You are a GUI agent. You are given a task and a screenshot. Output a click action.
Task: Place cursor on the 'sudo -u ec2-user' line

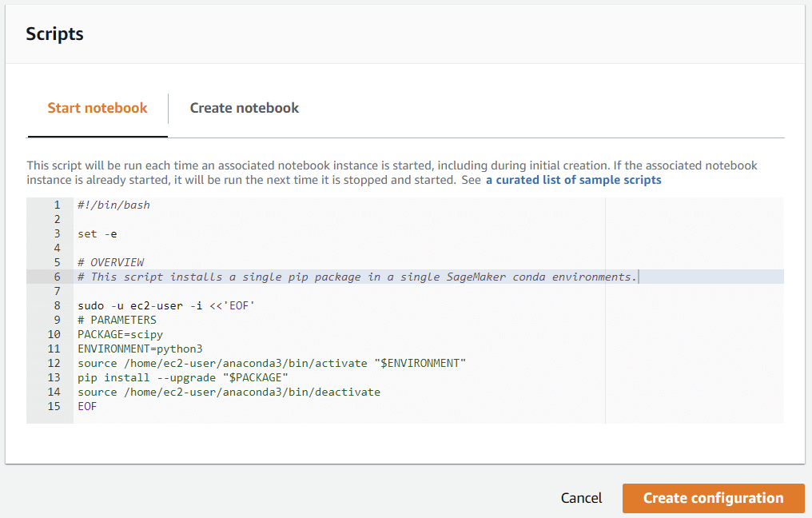(165, 305)
